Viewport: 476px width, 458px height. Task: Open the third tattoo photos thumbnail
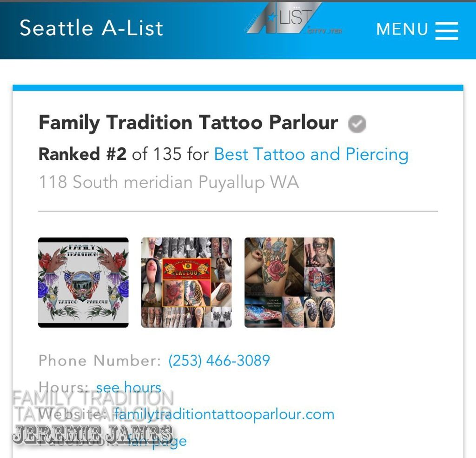[290, 282]
